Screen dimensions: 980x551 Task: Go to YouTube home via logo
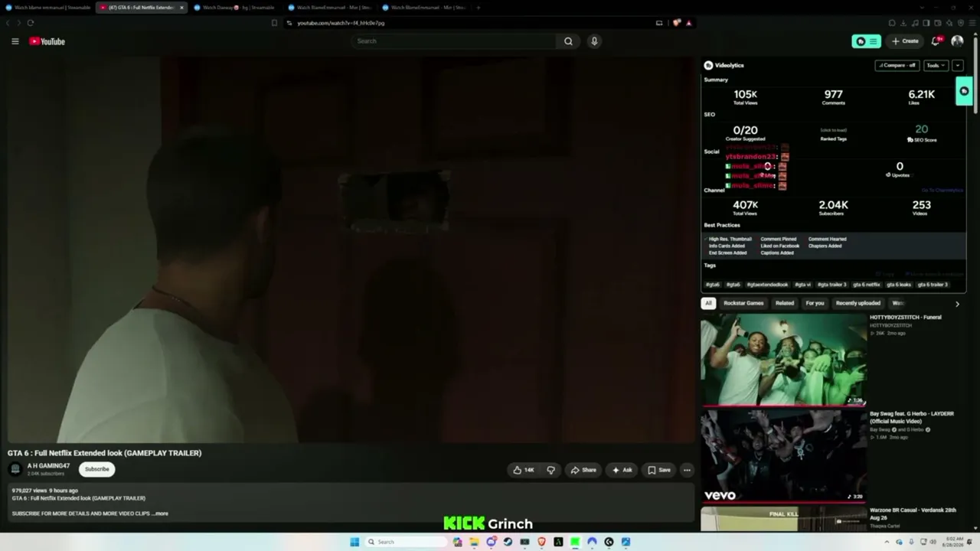tap(47, 41)
